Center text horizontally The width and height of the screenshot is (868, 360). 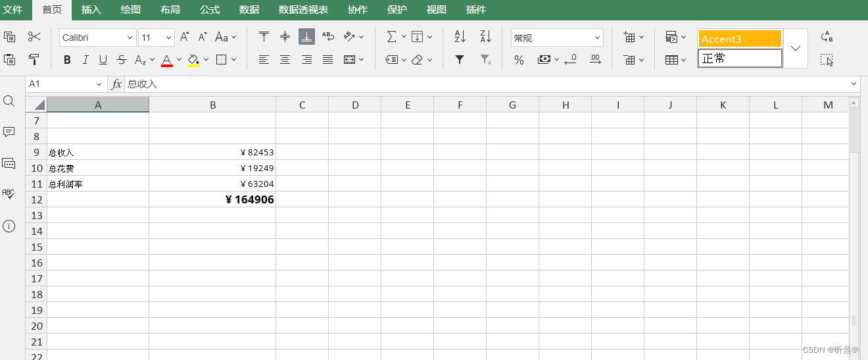tap(285, 60)
